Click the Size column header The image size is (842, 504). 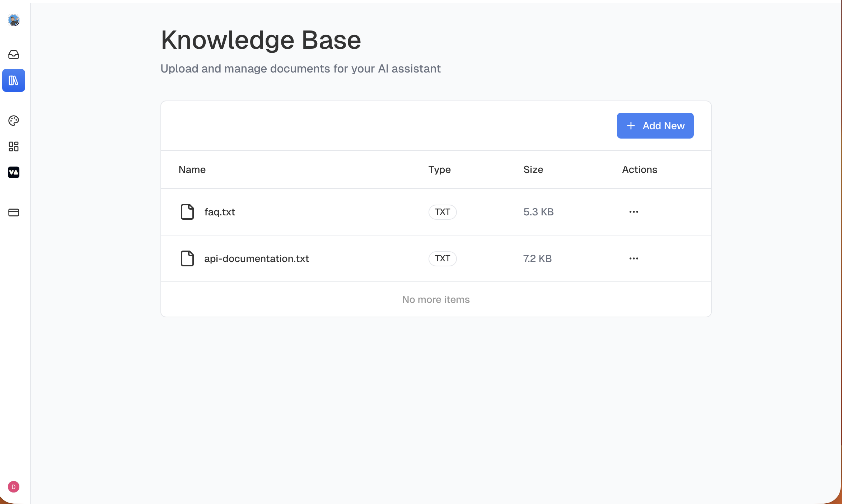tap(533, 169)
